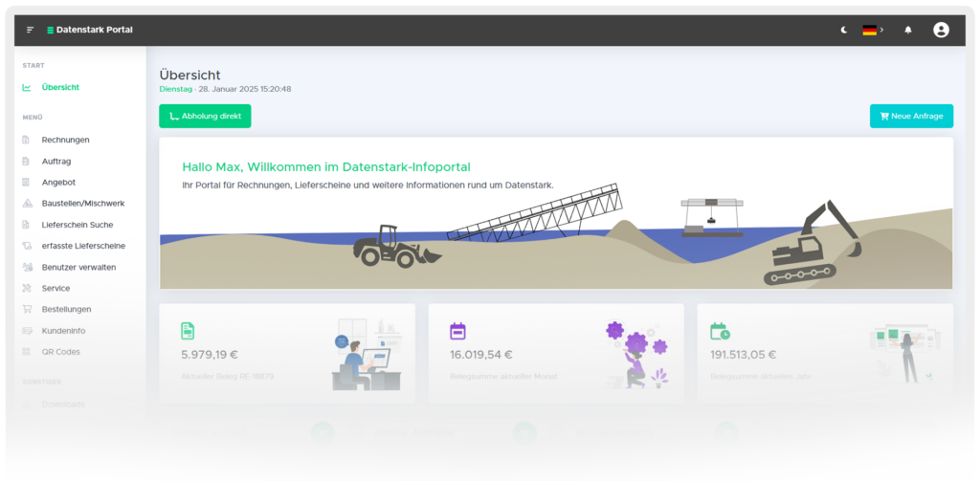Image resolution: width=980 pixels, height=481 pixels.
Task: Open Angebot menu entry
Action: coord(58,183)
